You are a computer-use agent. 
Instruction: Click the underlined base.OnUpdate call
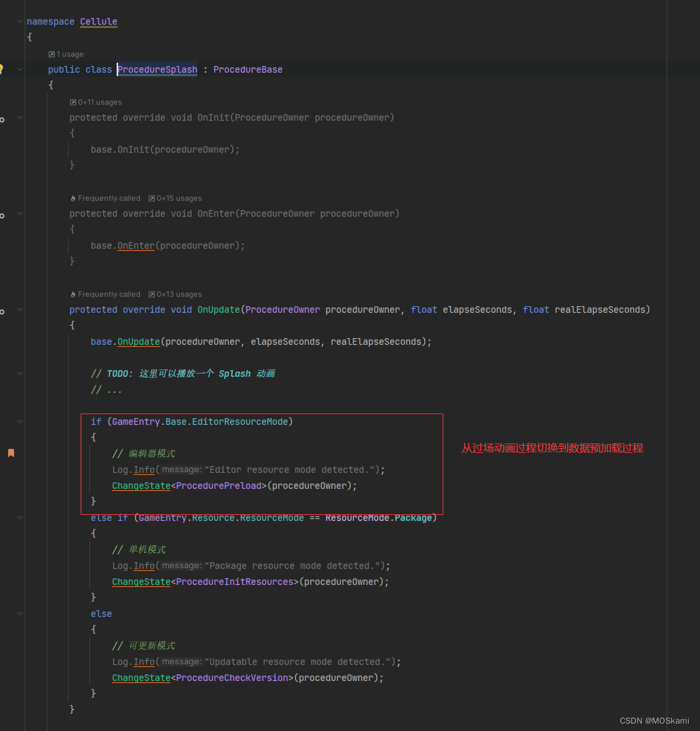pos(138,341)
